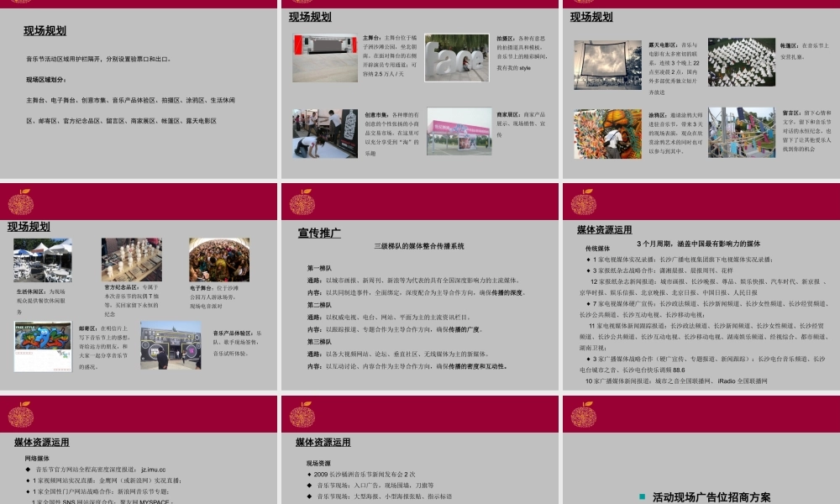Click the line starting 区、邮寄区、官方纪念品区
The image size is (840, 504).
(x=122, y=121)
